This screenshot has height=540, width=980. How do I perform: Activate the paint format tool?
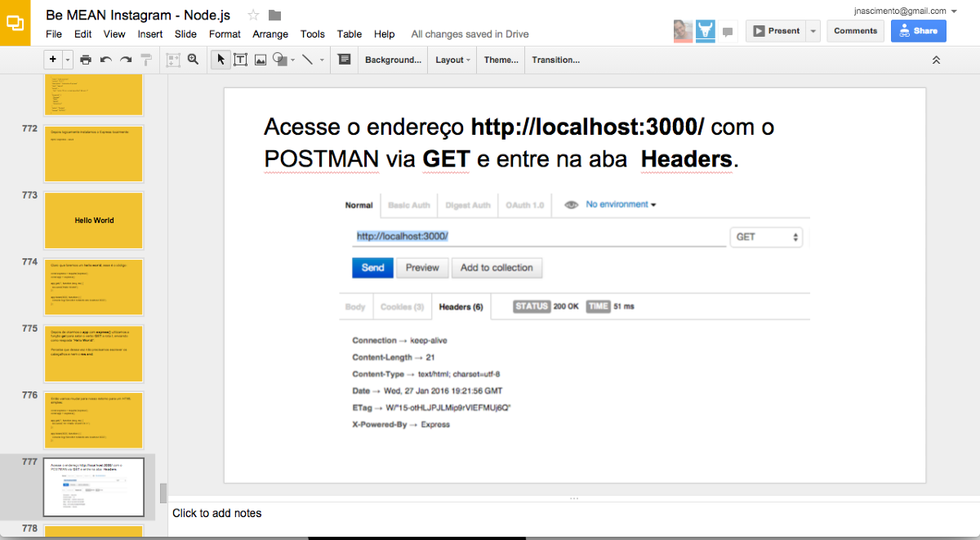[146, 60]
